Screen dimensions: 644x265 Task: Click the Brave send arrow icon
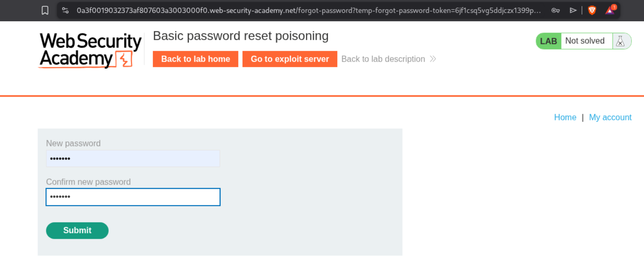coord(573,10)
